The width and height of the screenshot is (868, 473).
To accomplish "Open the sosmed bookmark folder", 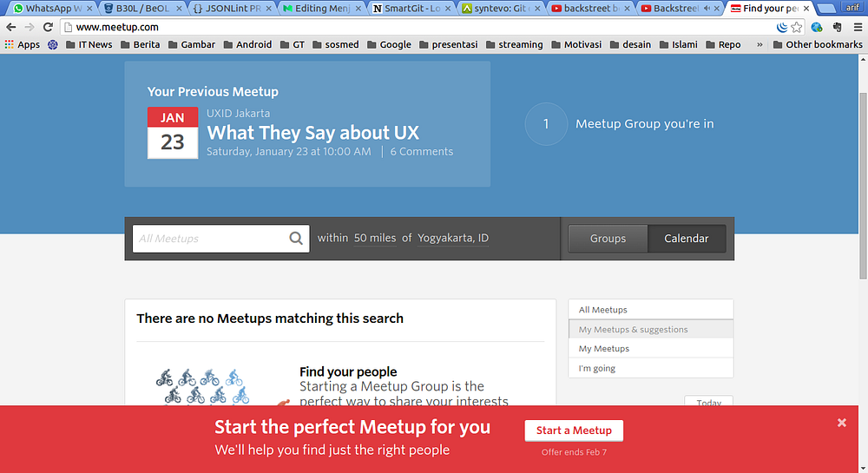I will (335, 45).
